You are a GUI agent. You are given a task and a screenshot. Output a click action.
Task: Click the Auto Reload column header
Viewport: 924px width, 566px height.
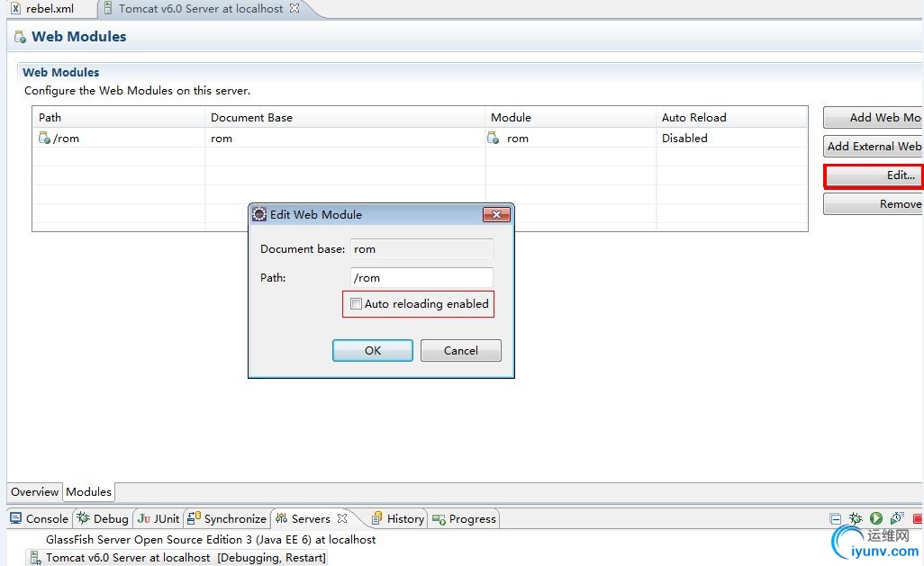pyautogui.click(x=731, y=117)
